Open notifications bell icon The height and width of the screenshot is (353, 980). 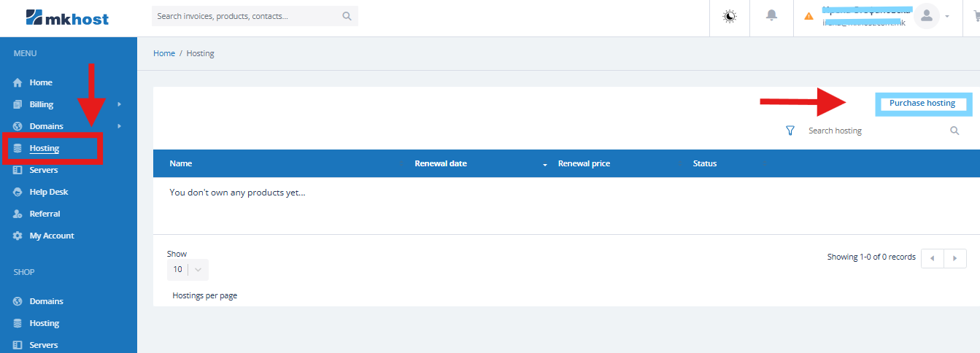pos(771,15)
